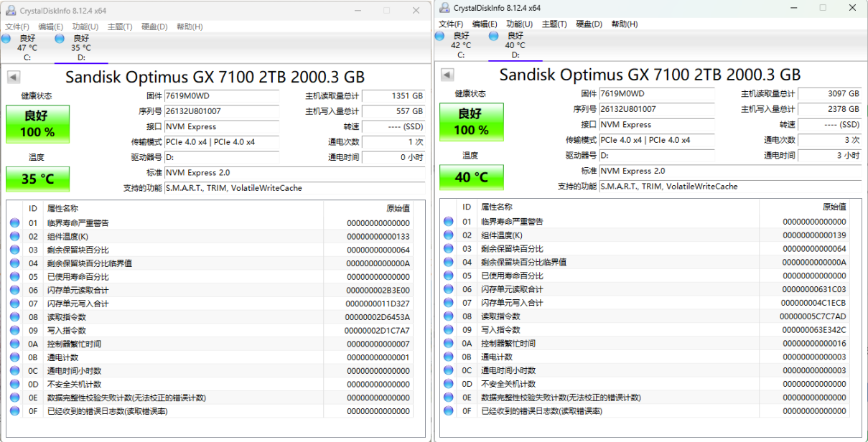
Task: Select row 控制器繁忙时间 in right window
Action: [644, 343]
